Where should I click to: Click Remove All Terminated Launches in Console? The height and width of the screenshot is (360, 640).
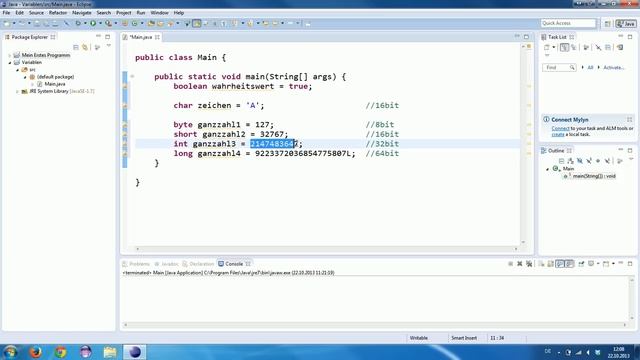click(x=529, y=264)
